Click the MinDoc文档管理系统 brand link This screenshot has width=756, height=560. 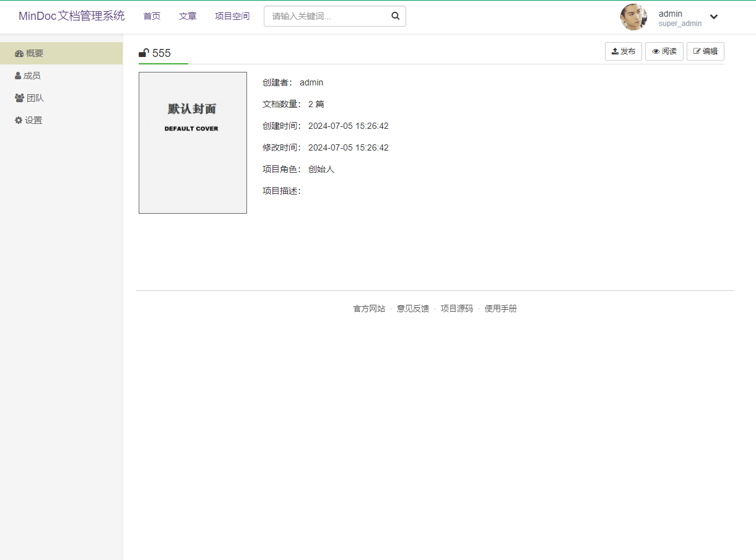click(71, 16)
